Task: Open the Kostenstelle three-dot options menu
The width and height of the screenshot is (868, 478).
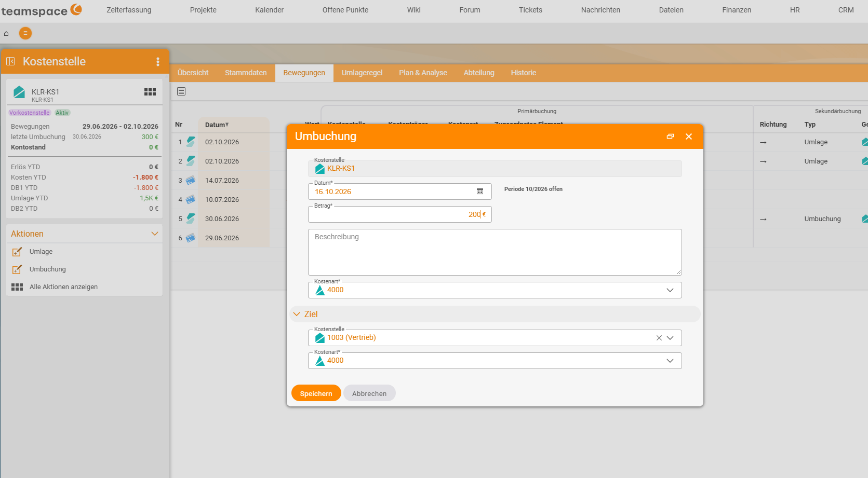Action: pos(158,62)
